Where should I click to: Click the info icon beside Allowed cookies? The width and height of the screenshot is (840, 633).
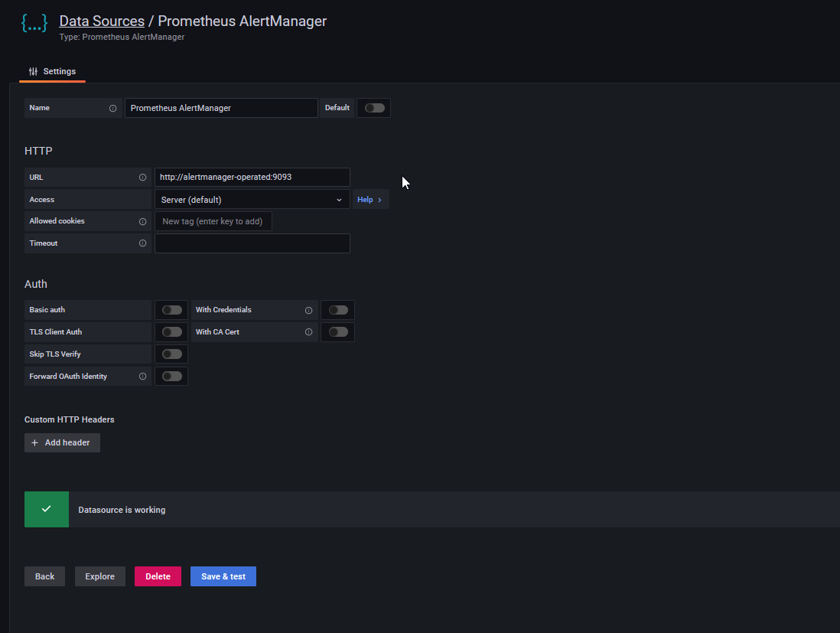click(142, 221)
